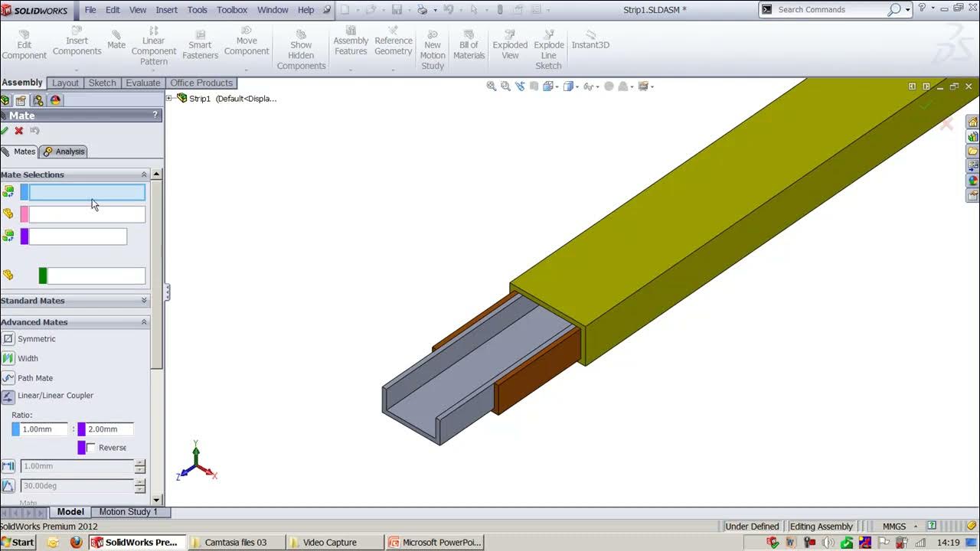Open the Appearances task pane tab
The width and height of the screenshot is (980, 551).
tap(972, 181)
